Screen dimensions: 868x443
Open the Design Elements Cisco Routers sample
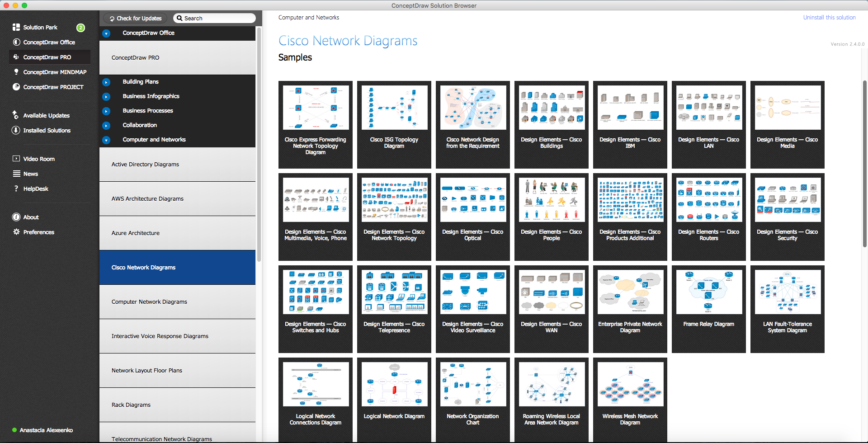[709, 217]
